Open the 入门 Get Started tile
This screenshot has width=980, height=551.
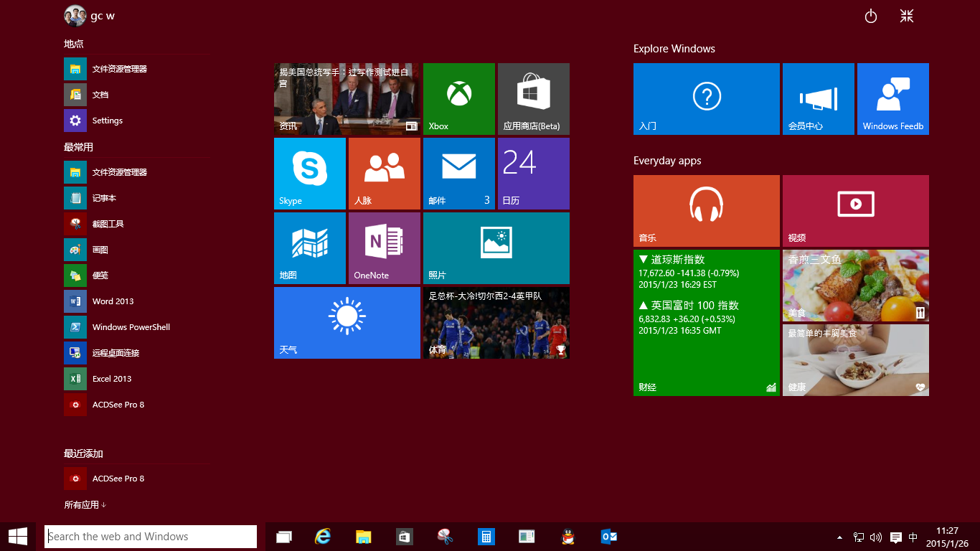[707, 99]
